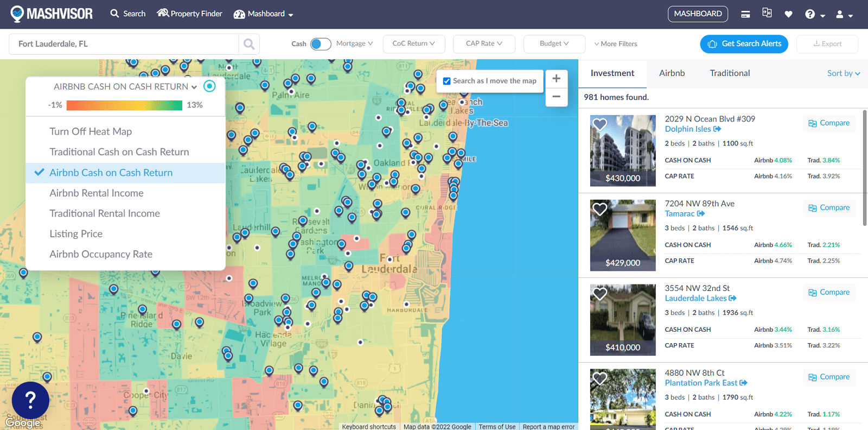Switch to the Traditional tab
868x430 pixels.
[730, 73]
